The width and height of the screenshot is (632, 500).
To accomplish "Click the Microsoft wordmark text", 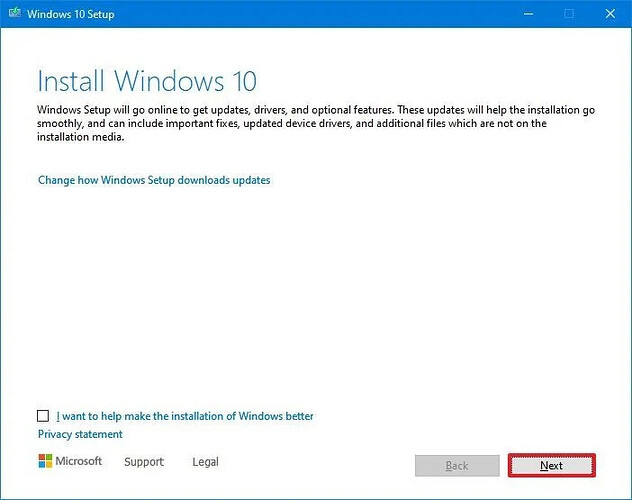I will [x=79, y=461].
